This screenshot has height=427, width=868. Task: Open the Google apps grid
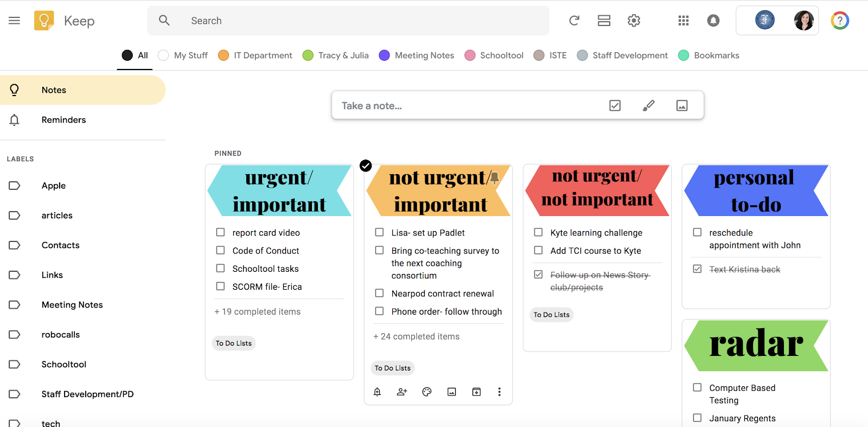coord(684,21)
